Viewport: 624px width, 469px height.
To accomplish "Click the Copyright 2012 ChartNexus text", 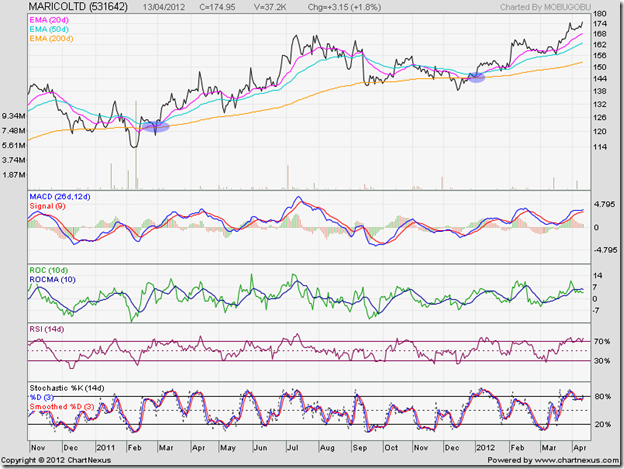I will (x=70, y=458).
